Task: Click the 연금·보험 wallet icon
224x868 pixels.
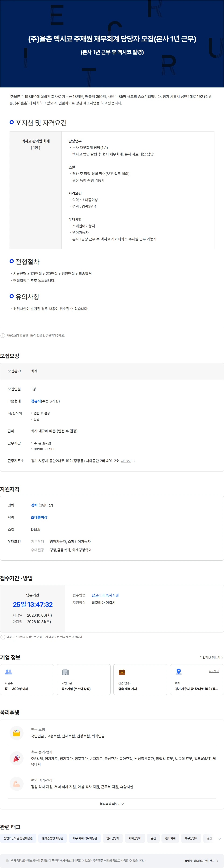Action: tap(17, 733)
